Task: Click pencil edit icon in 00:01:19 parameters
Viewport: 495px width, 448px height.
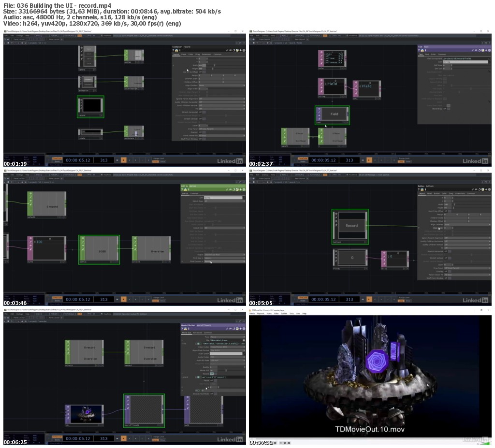Action: pos(227,50)
